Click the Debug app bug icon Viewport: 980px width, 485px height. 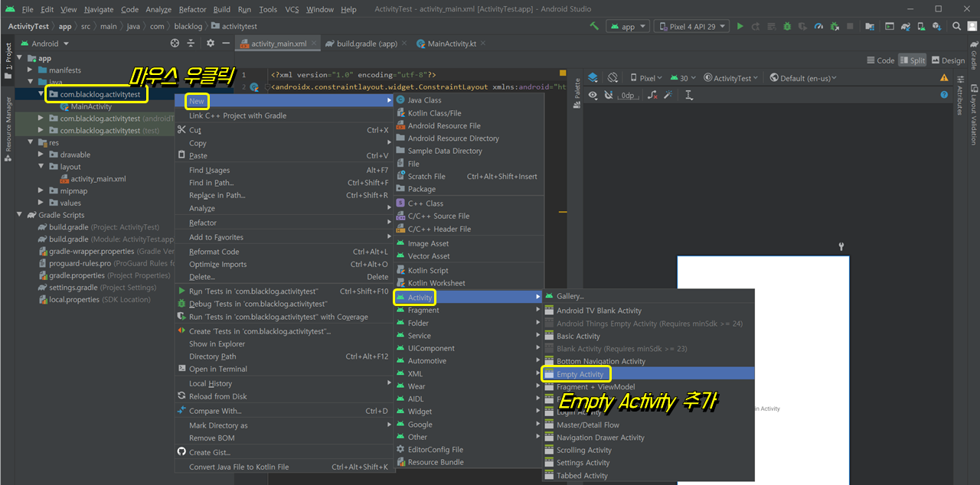point(787,26)
